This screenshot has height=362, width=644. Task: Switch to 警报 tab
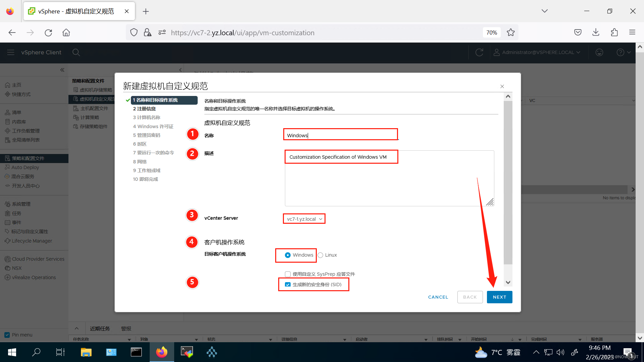126,329
